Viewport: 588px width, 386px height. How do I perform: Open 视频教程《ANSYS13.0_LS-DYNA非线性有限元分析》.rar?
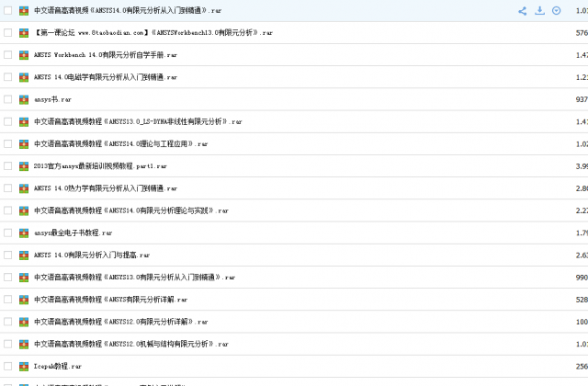[138, 121]
